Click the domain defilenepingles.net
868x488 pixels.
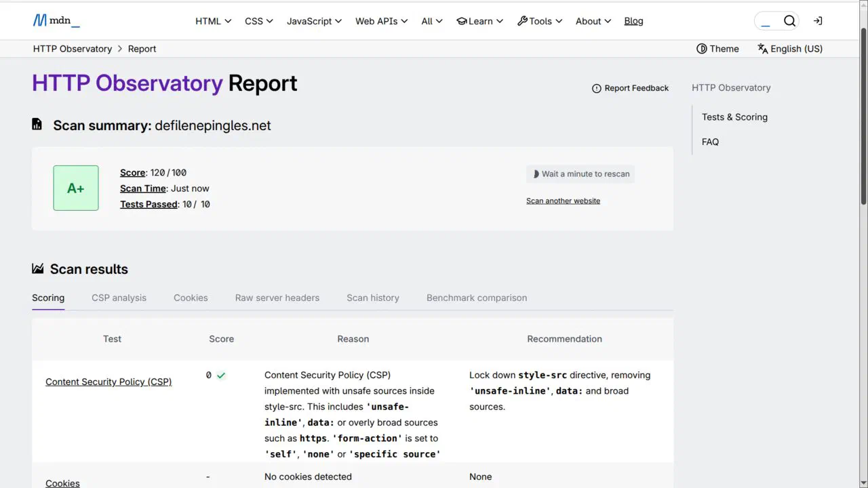(x=213, y=125)
